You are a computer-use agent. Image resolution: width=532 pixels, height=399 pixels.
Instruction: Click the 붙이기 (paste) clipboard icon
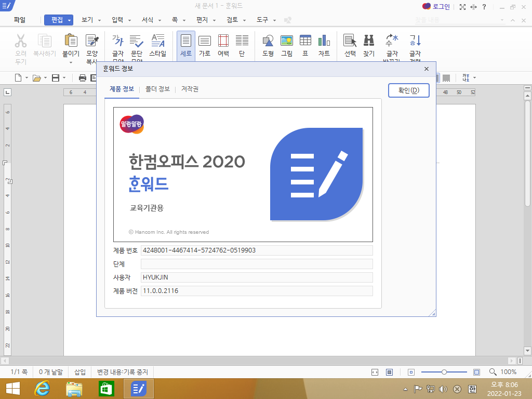(x=71, y=41)
